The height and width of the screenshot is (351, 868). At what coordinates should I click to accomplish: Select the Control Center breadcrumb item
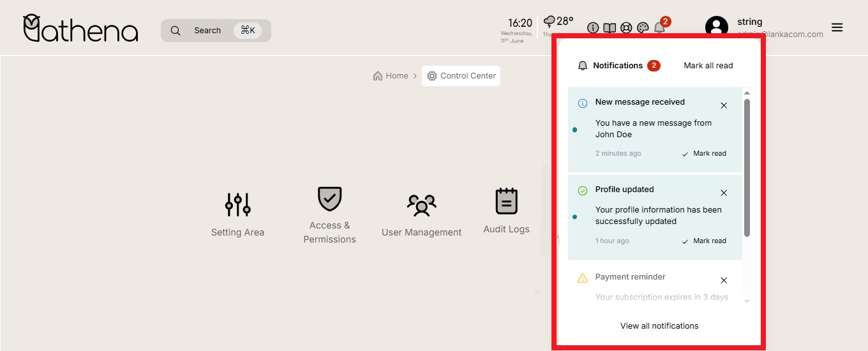click(461, 76)
